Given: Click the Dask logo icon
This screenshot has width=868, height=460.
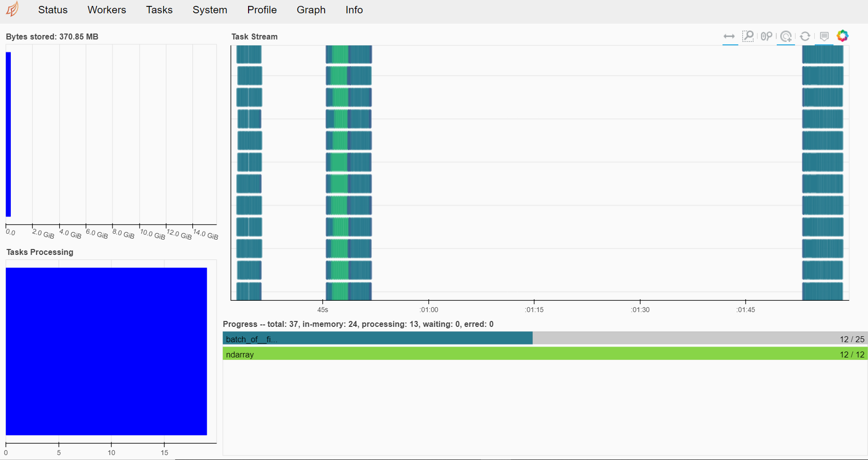Looking at the screenshot, I should coord(12,9).
